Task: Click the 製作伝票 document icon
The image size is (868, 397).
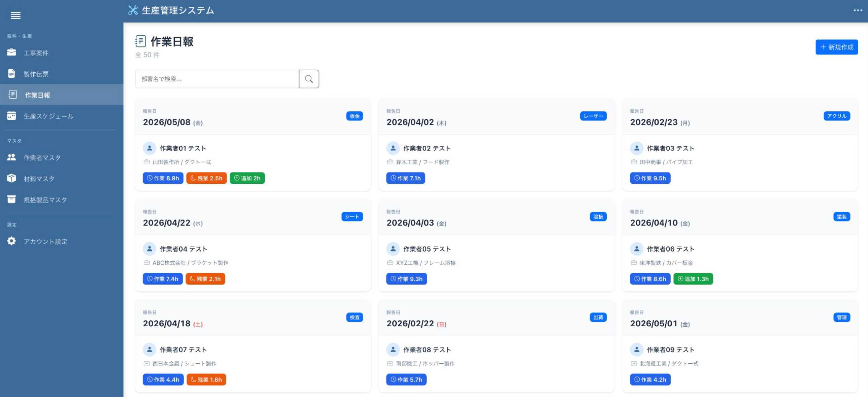Action: point(11,73)
